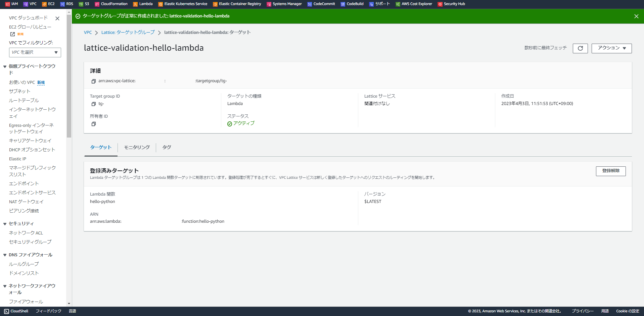This screenshot has height=316, width=644.
Task: Open ルートテーブル page from sidebar
Action: (24, 101)
